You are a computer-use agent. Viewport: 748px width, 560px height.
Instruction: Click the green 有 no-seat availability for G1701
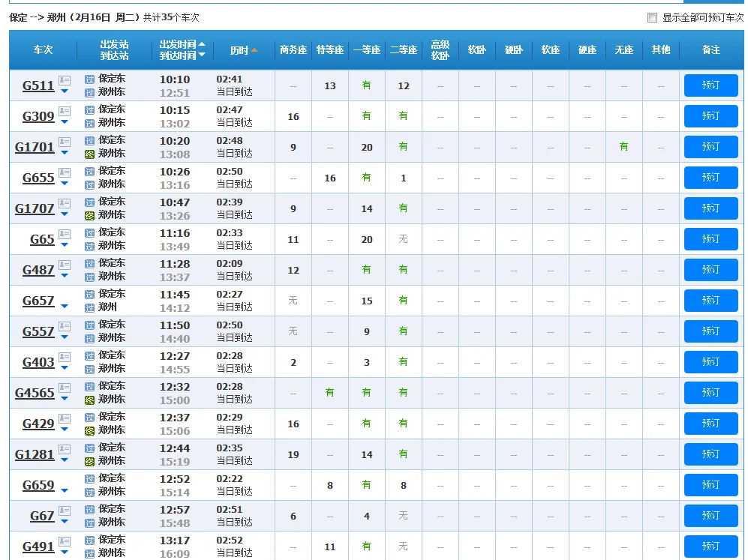tap(623, 147)
